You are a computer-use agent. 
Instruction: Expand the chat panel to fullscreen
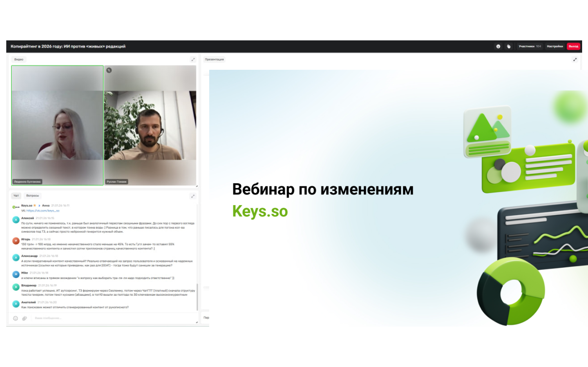click(193, 196)
